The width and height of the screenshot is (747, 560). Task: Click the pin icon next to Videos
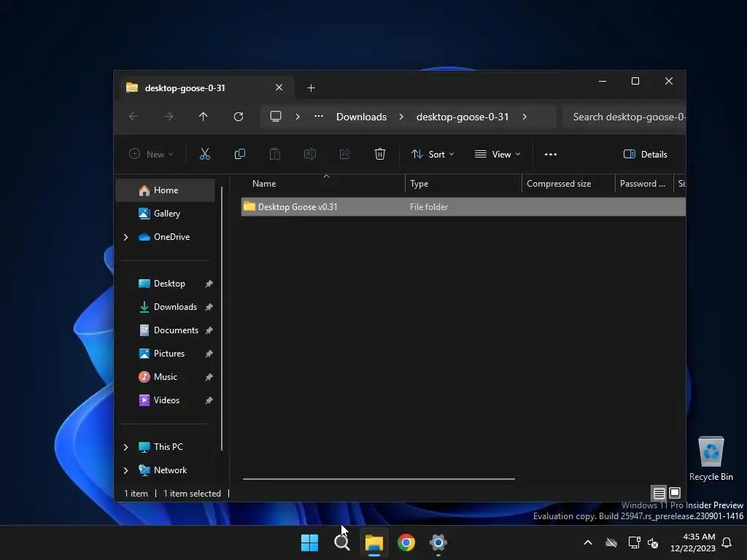click(209, 400)
